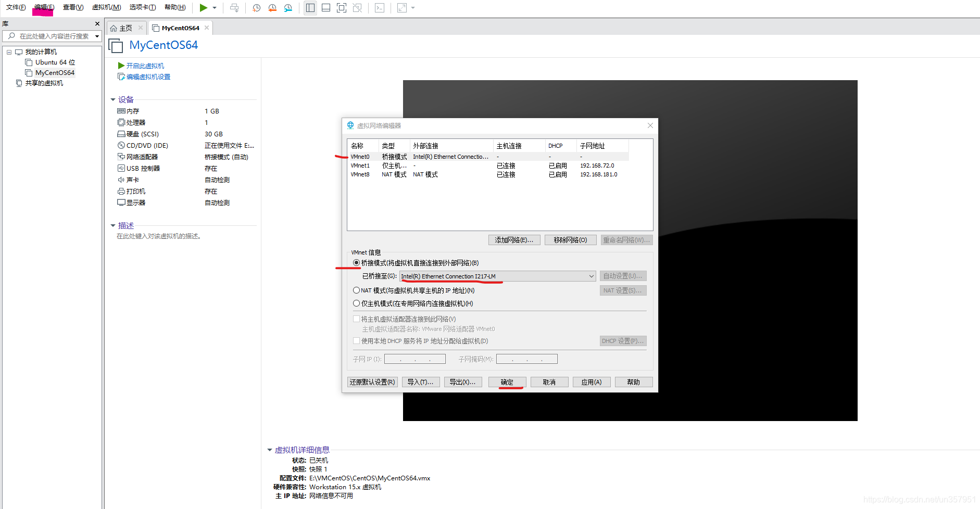
Task: Toggle the thumbnail bar view icon
Action: (x=326, y=8)
